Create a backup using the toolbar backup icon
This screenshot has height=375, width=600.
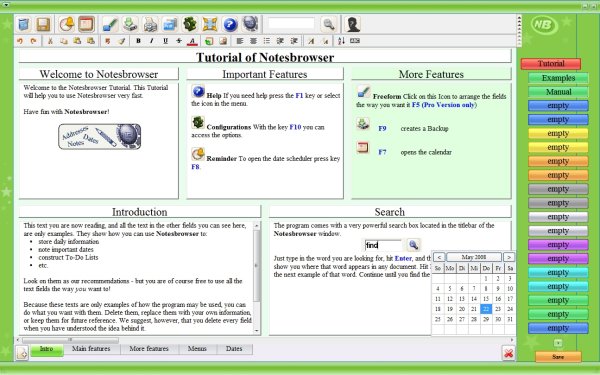pyautogui.click(x=130, y=24)
